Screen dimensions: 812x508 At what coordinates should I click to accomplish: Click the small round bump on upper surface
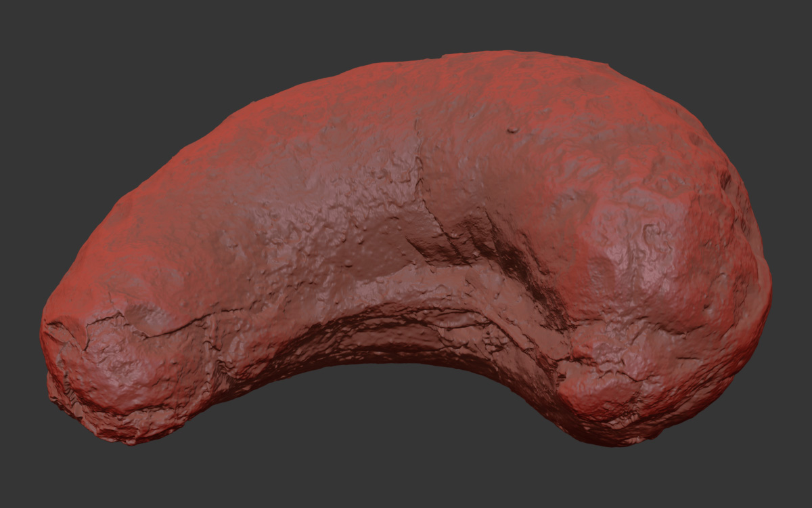pos(513,129)
